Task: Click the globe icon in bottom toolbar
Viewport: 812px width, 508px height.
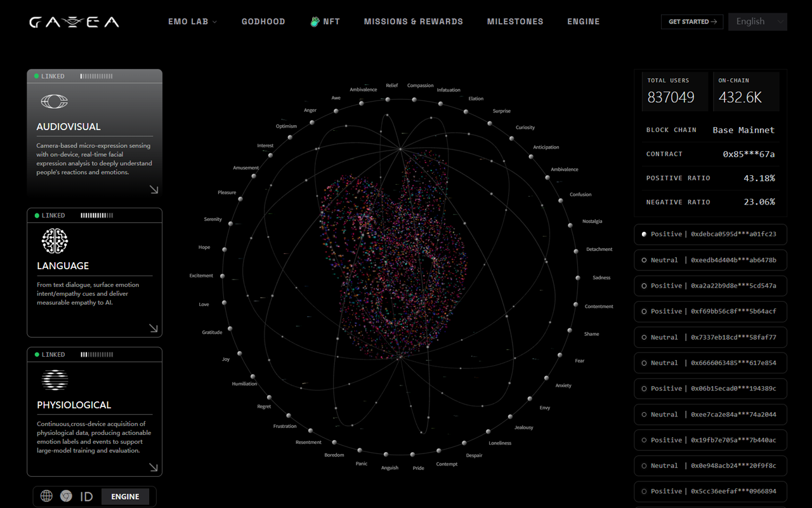Action: pyautogui.click(x=46, y=496)
